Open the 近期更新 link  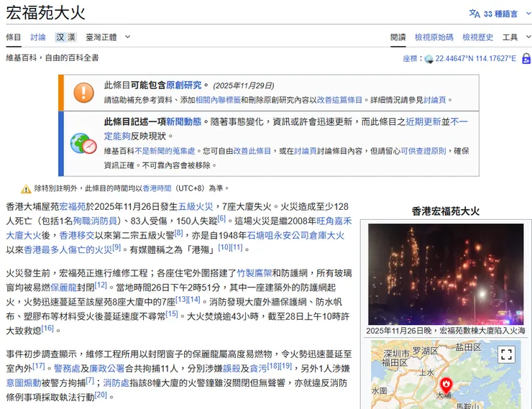coord(423,121)
